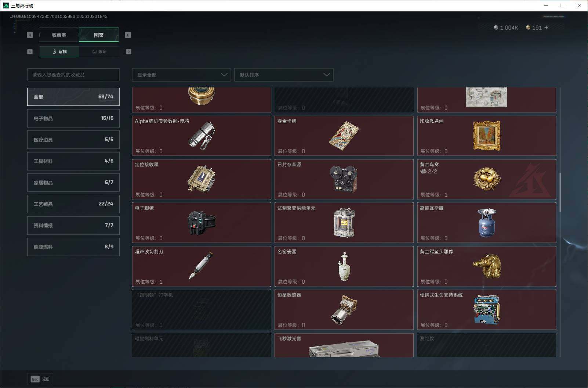Switch to the 限定 sub-tab
Image resolution: width=588 pixels, height=388 pixels.
[x=99, y=52]
